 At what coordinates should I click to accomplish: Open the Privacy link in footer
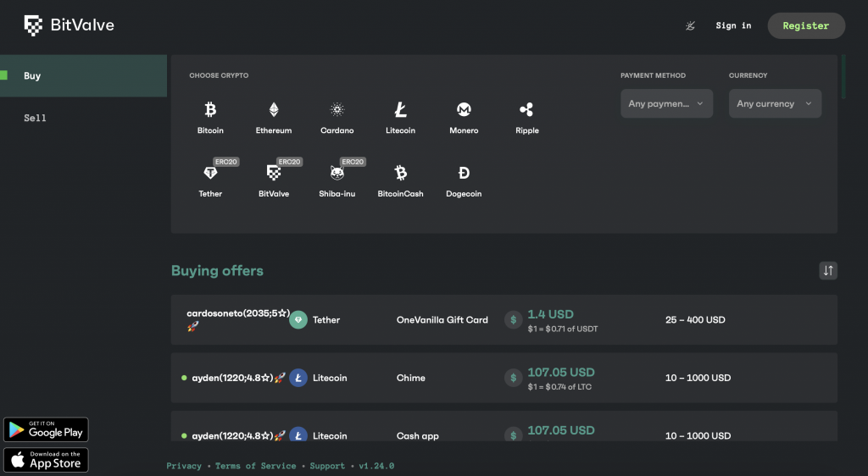[x=184, y=466]
